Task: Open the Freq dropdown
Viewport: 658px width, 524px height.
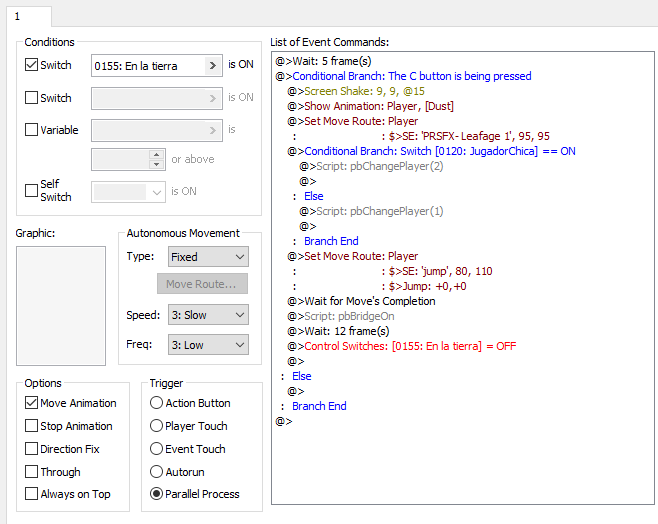Action: click(207, 345)
